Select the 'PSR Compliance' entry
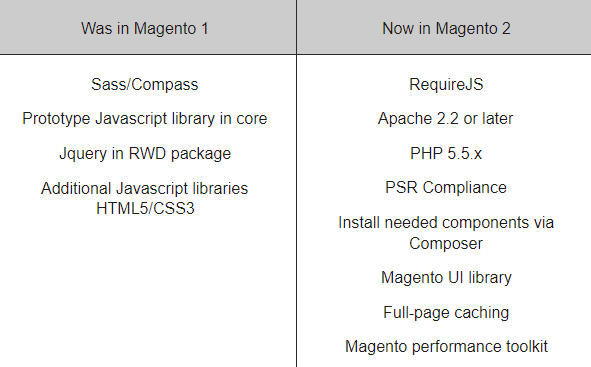 pos(446,188)
